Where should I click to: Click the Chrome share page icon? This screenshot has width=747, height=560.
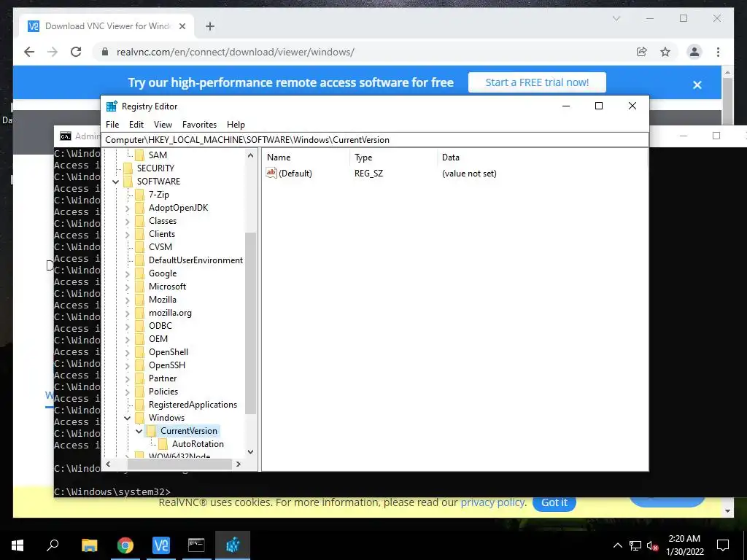point(642,52)
